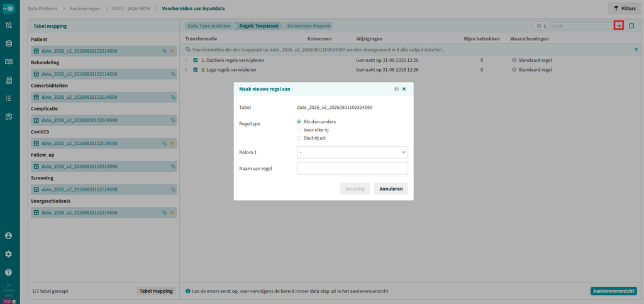The image size is (644, 304).
Task: Open the database icon in sidebar
Action: click(x=9, y=43)
